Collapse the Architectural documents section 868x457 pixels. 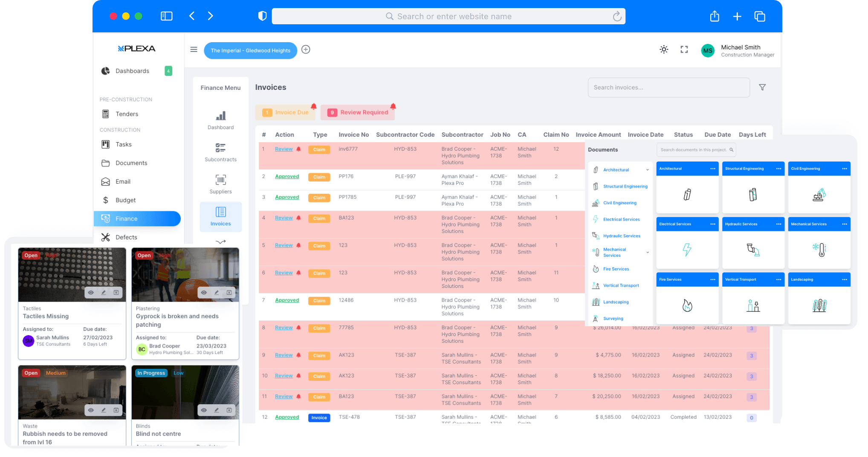click(648, 170)
